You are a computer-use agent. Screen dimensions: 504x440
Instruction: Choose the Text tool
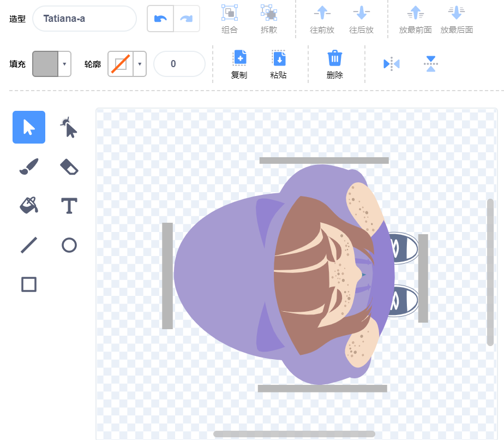tap(69, 205)
